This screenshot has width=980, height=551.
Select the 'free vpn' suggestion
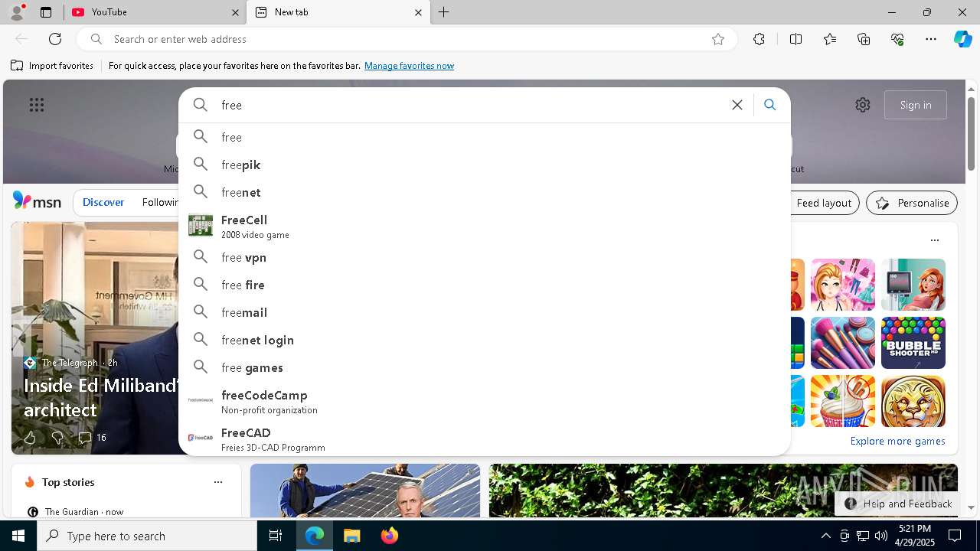tap(485, 257)
